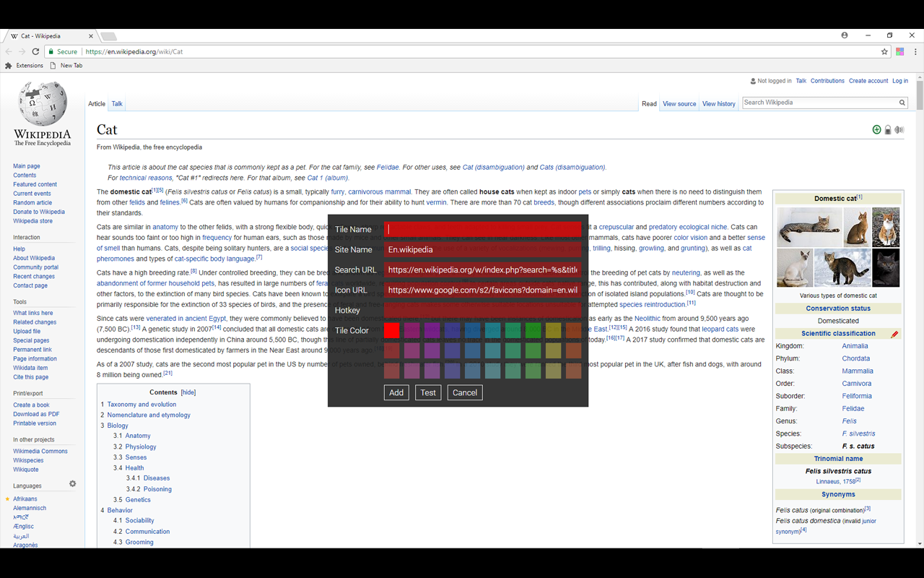The height and width of the screenshot is (578, 924).
Task: Switch to the Talk tab
Action: (x=117, y=104)
